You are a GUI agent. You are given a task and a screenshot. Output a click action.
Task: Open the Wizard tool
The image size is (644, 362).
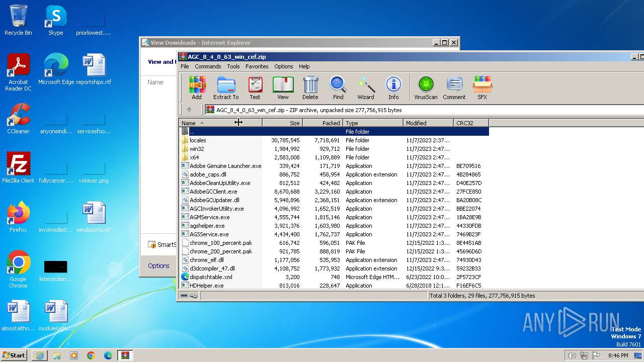pos(366,88)
